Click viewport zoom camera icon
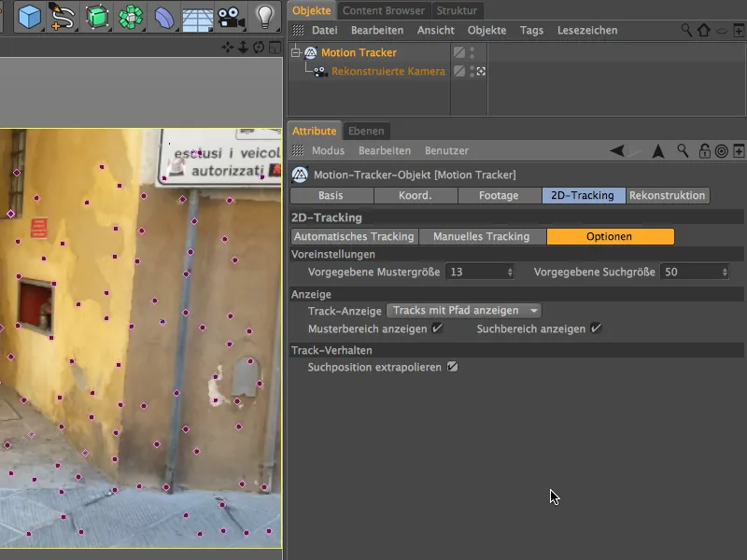 243,48
